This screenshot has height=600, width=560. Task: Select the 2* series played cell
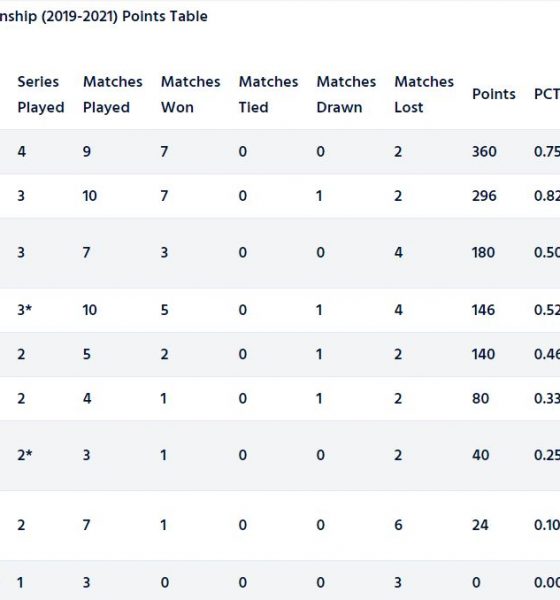coord(24,455)
